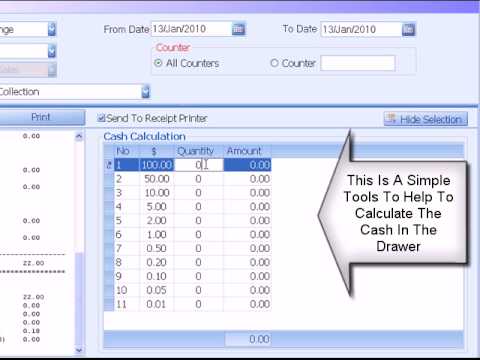Click the scroll-down arrow of the report preview
This screenshot has width=480, height=360.
pos(79,350)
